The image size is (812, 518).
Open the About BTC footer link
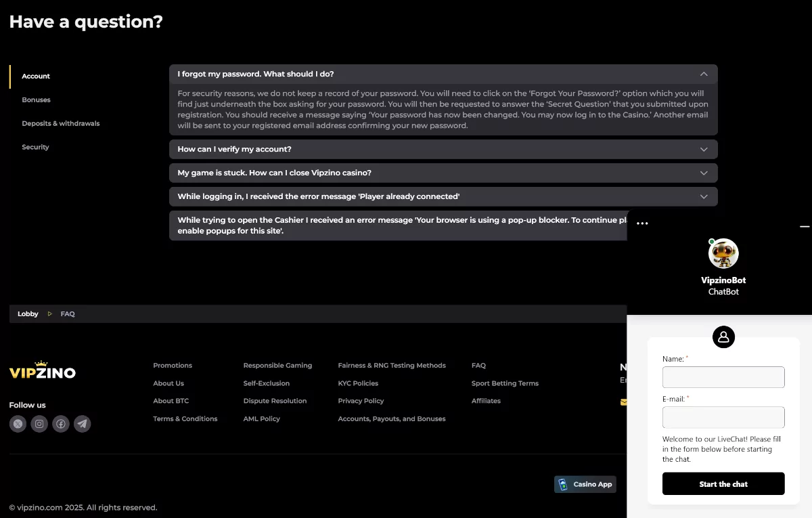pyautogui.click(x=171, y=401)
